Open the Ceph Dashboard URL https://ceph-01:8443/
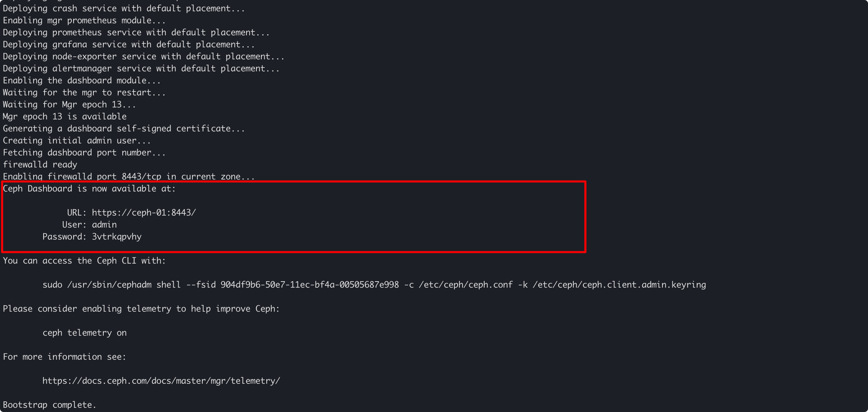868x412 pixels. [x=144, y=213]
